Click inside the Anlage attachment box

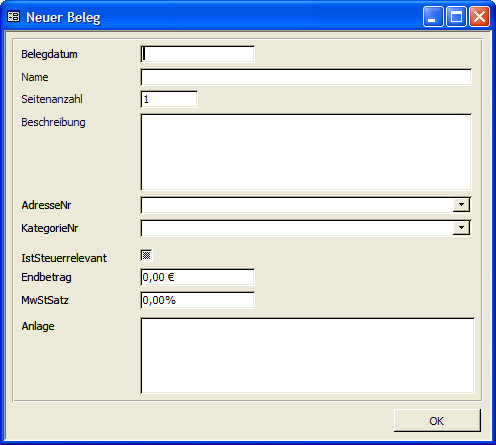point(307,356)
